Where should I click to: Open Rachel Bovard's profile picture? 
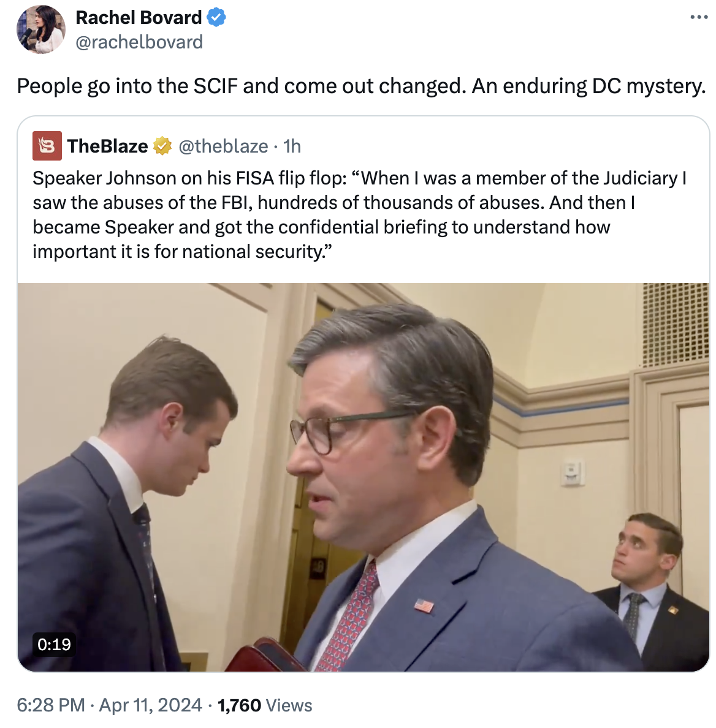(x=41, y=29)
